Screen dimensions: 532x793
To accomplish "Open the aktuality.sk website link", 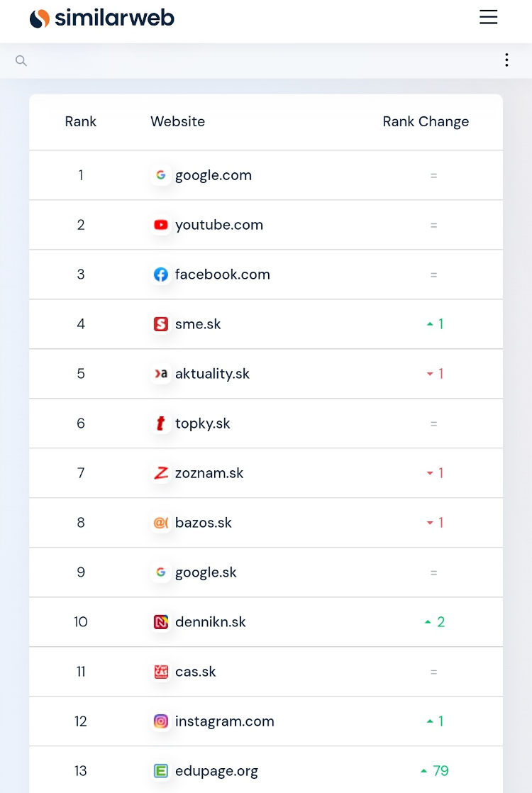I will click(212, 374).
